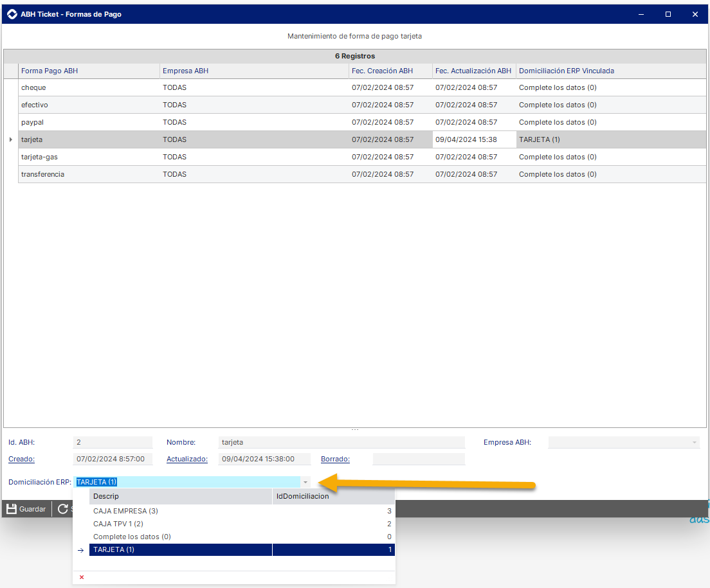Click the IdDomiciliacion column header in dropdown
The width and height of the screenshot is (710, 588).
tap(334, 496)
